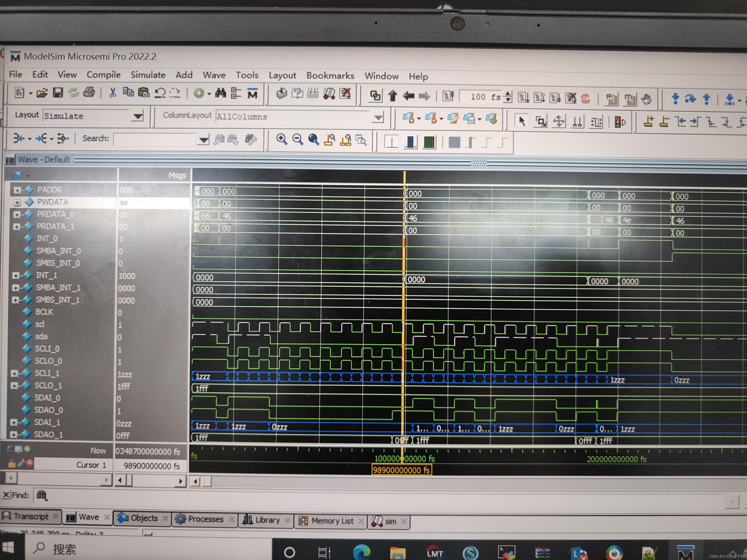Screen dimensions: 747x560
Task: Open the Layout Simulate dropdown
Action: pyautogui.click(x=138, y=116)
